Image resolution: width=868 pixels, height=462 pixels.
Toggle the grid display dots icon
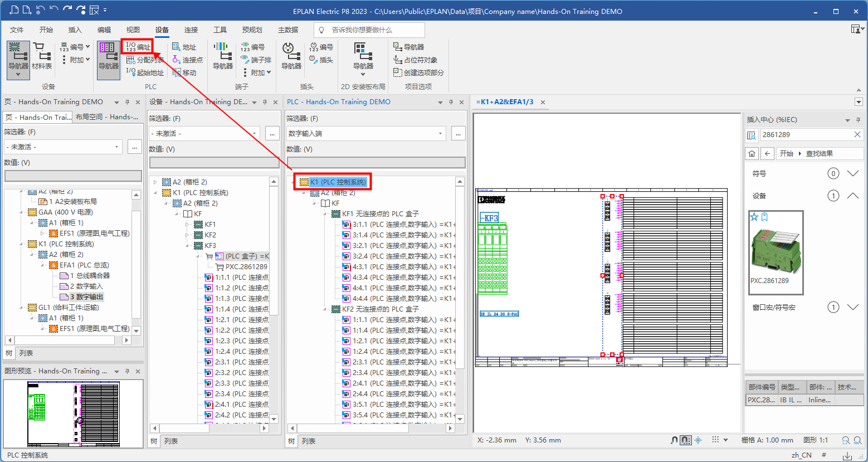(716, 440)
